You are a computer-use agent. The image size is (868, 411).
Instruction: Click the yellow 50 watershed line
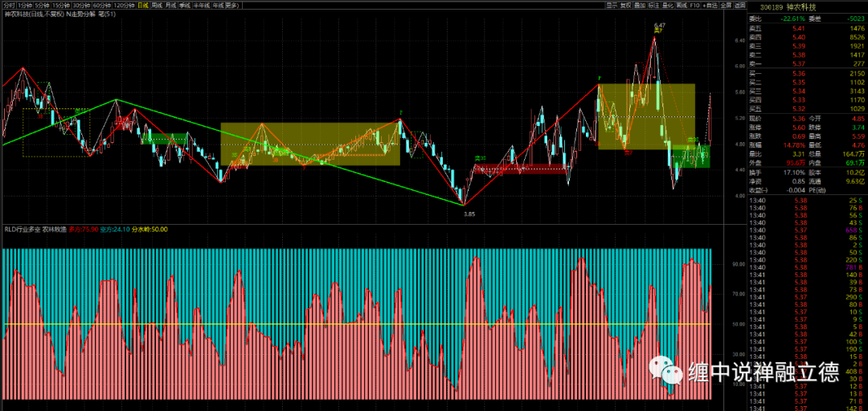[x=357, y=324]
